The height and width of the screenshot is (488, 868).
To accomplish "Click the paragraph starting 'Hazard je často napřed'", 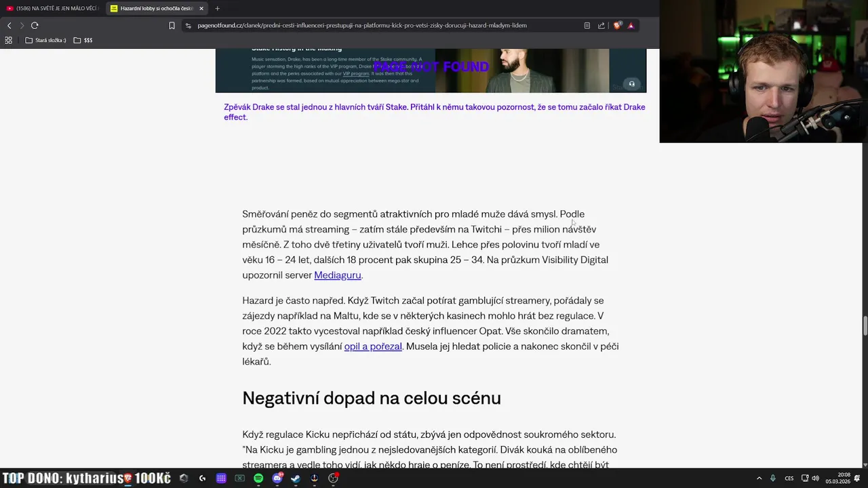I will [x=431, y=331].
